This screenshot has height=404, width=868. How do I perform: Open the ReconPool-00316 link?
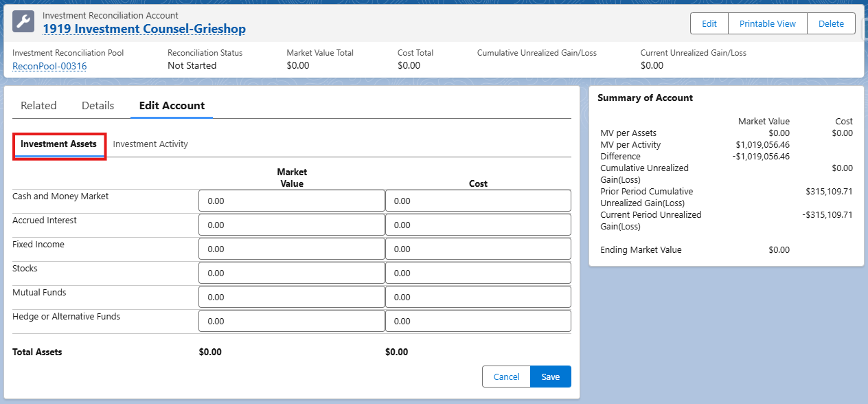tap(49, 66)
